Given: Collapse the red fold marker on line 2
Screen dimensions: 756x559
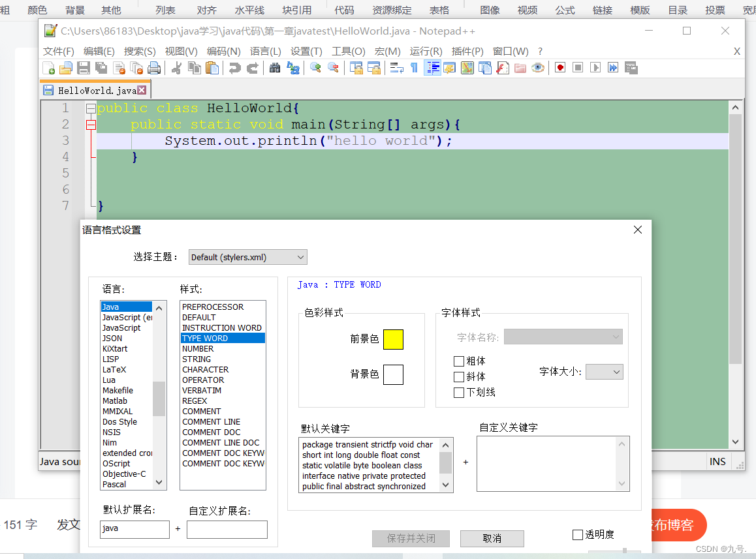Looking at the screenshot, I should [91, 125].
